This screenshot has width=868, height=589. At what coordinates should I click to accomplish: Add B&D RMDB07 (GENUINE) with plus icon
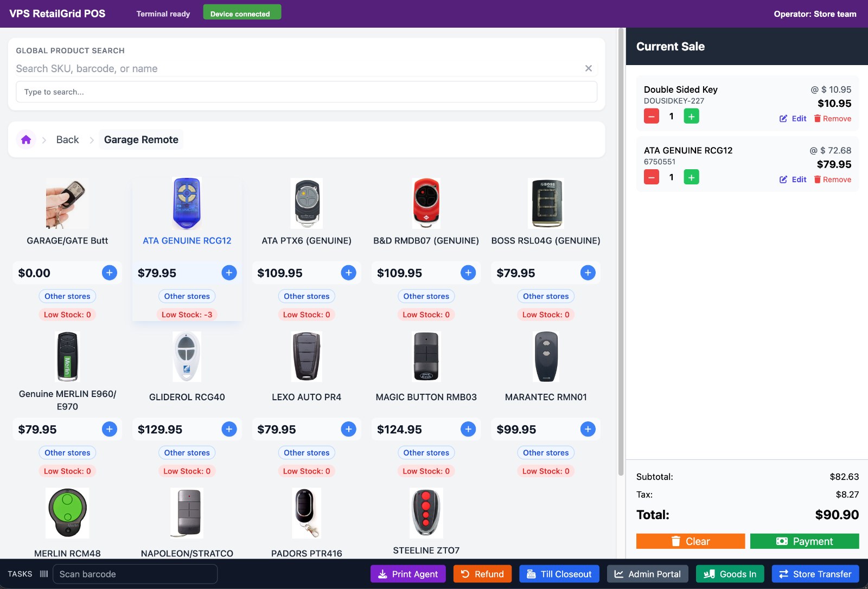coord(468,273)
